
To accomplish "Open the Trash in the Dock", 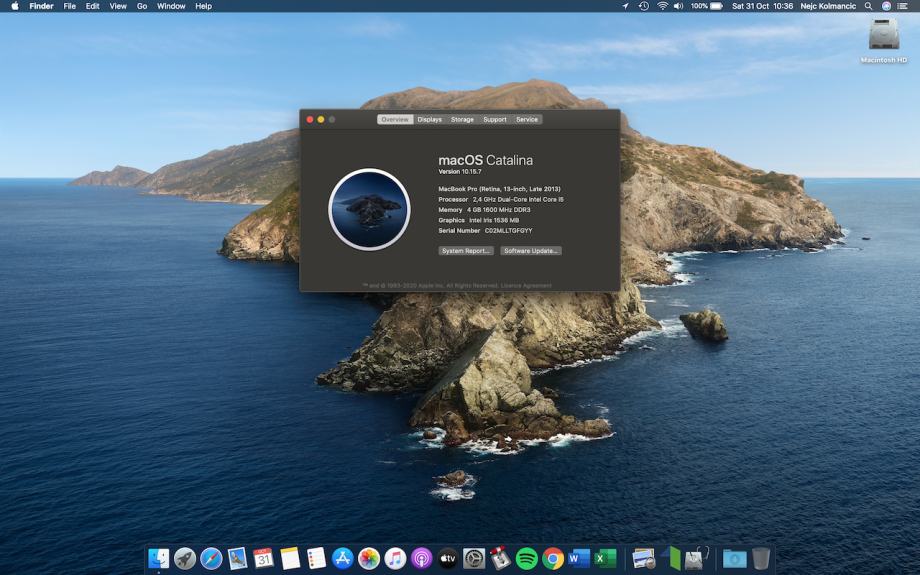I will coord(760,559).
